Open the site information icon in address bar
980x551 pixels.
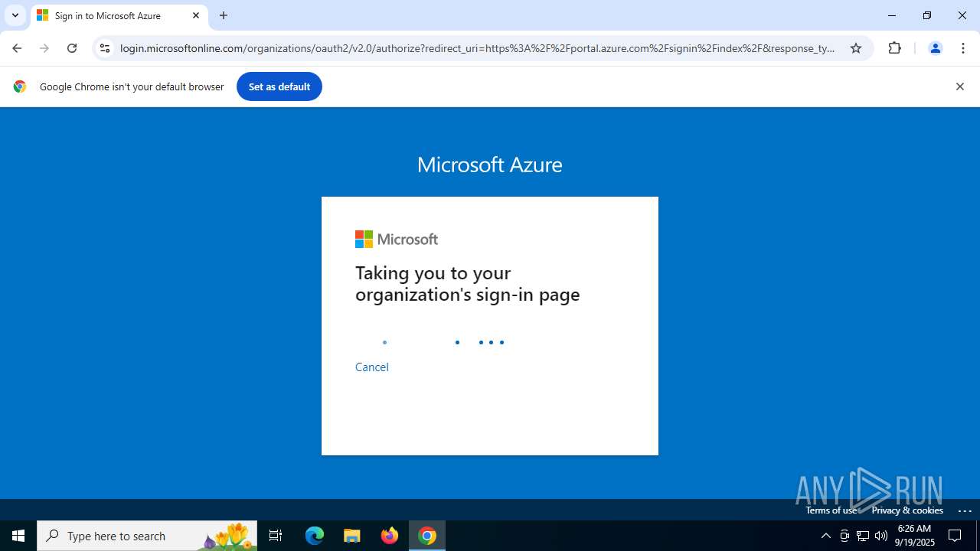click(x=105, y=48)
